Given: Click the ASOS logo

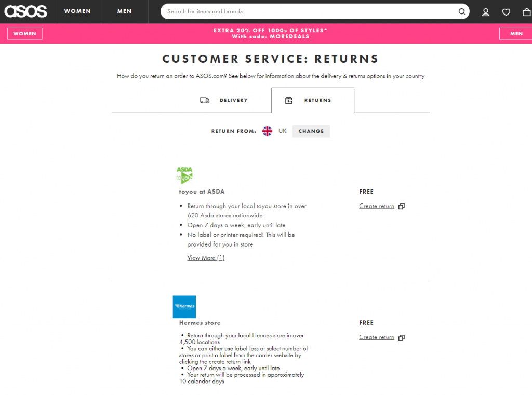Looking at the screenshot, I should coord(26,11).
